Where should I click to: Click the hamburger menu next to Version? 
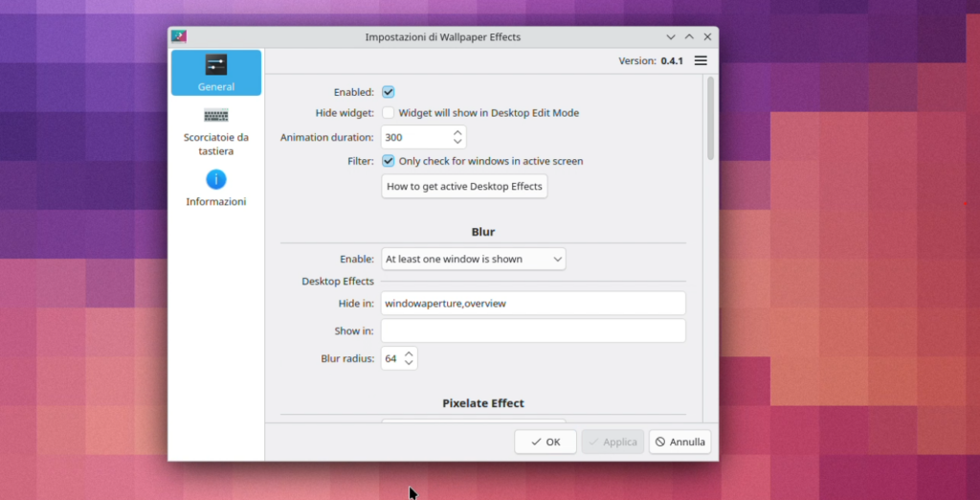[x=701, y=60]
